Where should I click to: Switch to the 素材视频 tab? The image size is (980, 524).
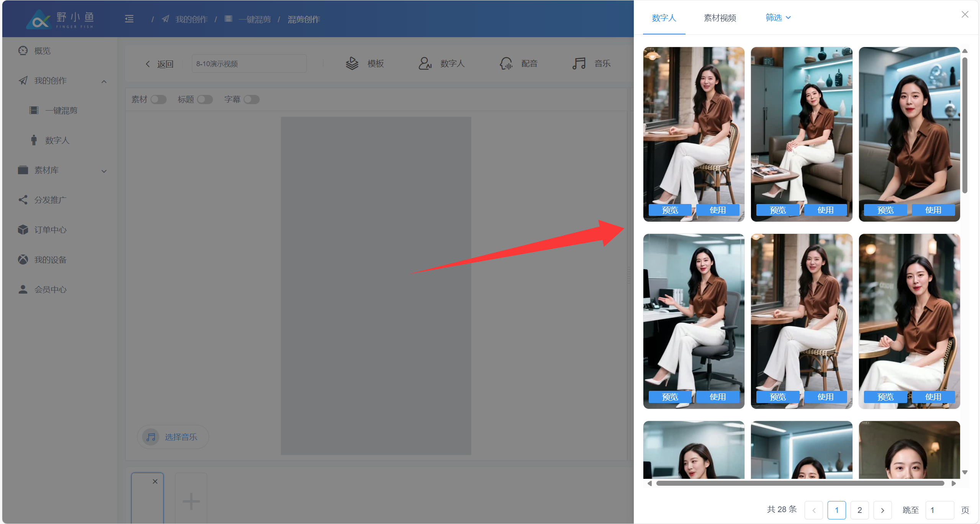pyautogui.click(x=720, y=18)
